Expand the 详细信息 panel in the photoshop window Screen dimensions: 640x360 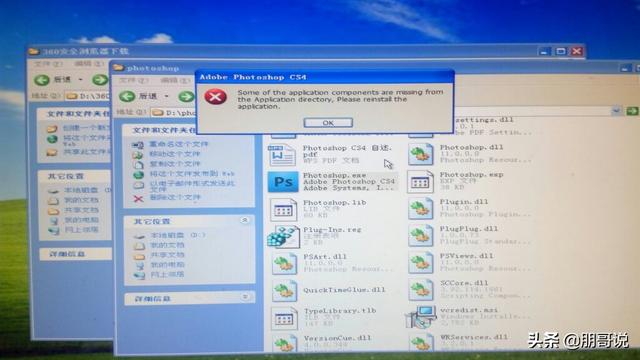(x=245, y=297)
